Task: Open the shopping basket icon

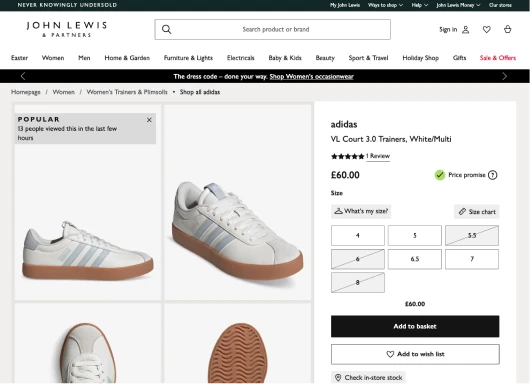Action: coord(507,29)
